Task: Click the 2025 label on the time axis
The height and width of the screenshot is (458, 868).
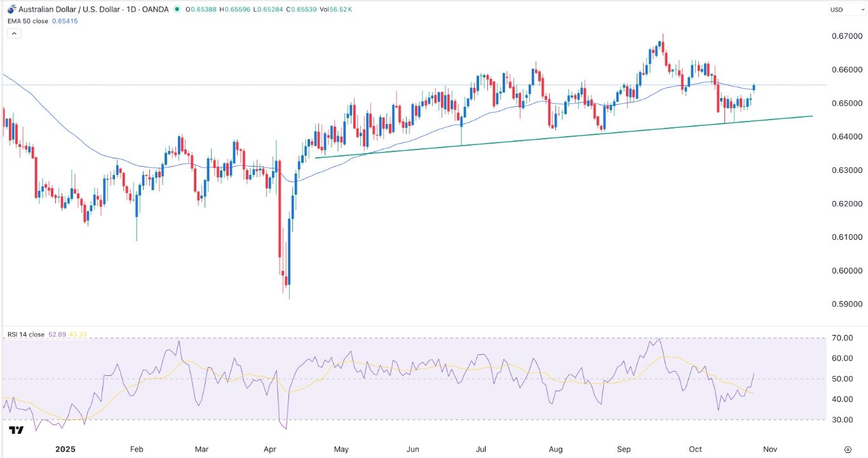Action: click(65, 449)
